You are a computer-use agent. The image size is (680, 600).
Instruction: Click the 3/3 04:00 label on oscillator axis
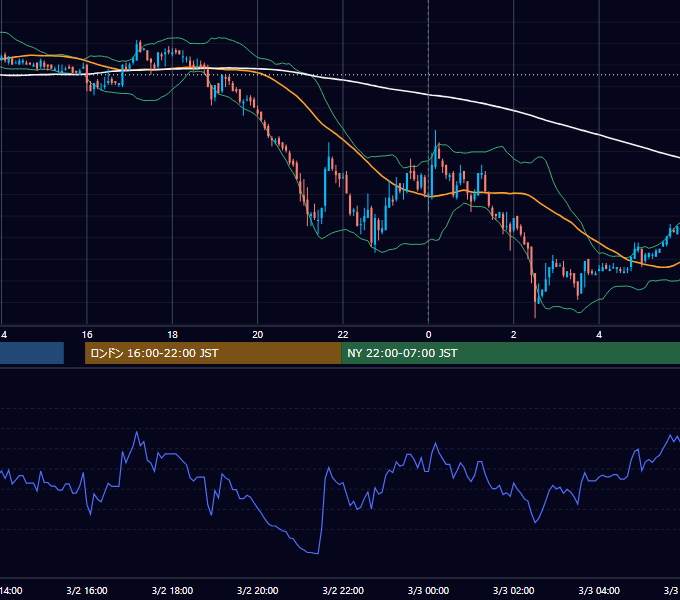click(x=599, y=590)
